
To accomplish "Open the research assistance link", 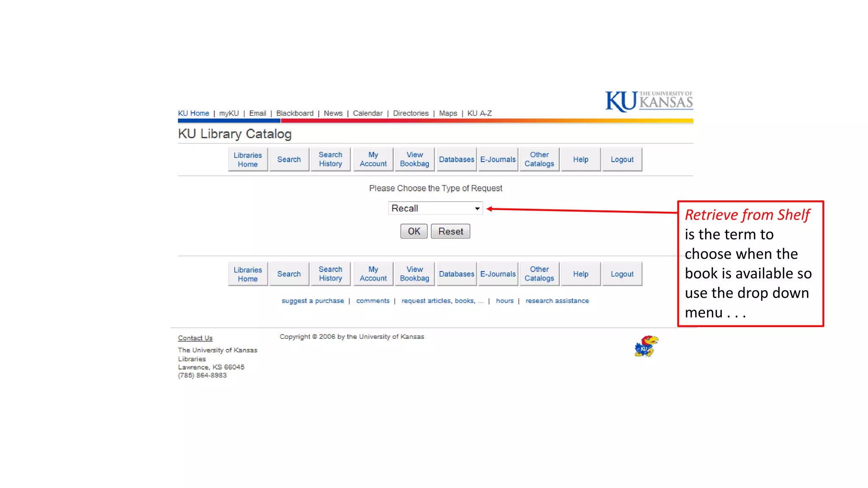I will click(x=557, y=301).
